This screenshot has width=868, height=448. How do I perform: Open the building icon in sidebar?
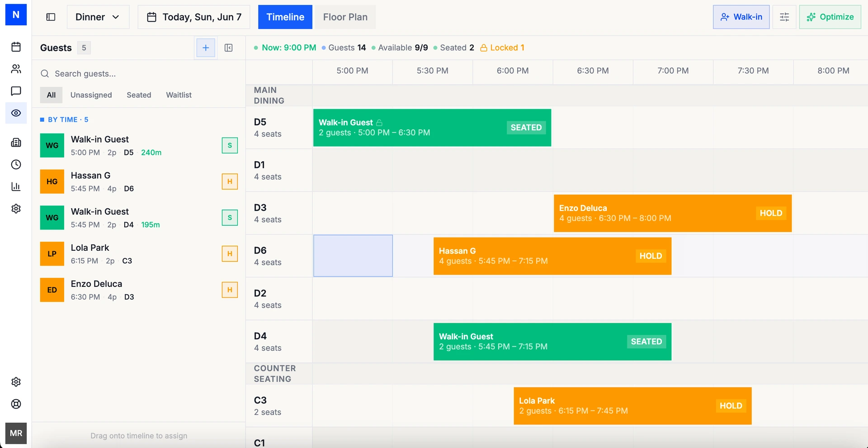[x=16, y=143]
